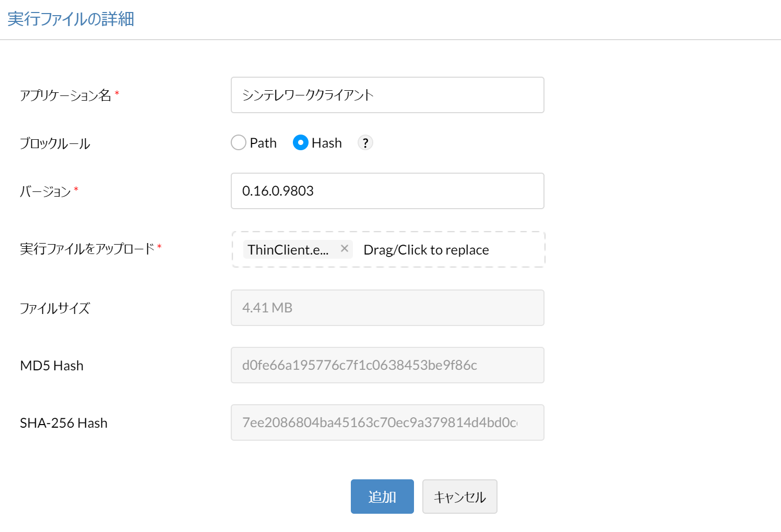Click into the バージョン field showing 0.16.0.9803

[x=387, y=191]
